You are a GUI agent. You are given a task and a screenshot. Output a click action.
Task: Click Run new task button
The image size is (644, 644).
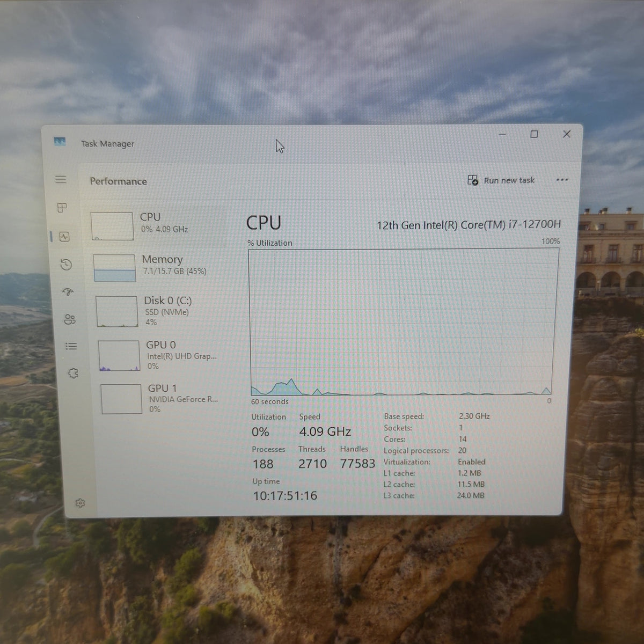(501, 180)
